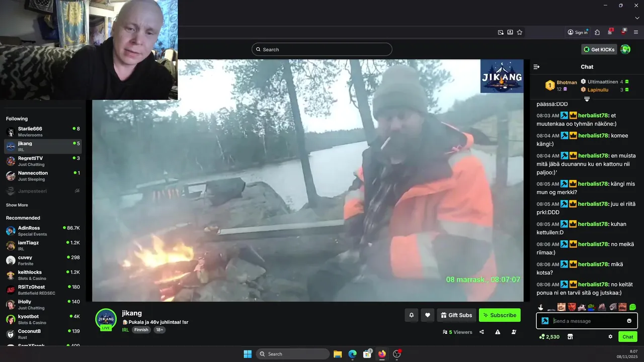Switch to Firefox taskbar icon
This screenshot has width=644, height=362.
coord(382,354)
